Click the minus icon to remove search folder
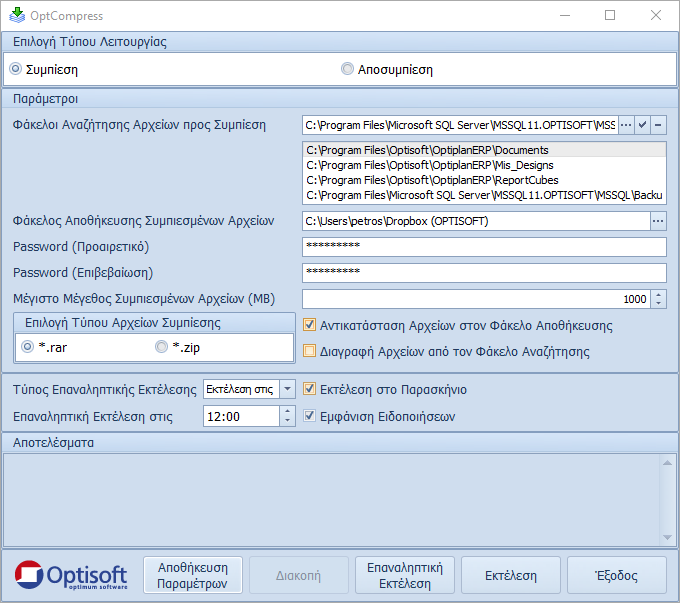Screen dimensions: 680x603 659,125
